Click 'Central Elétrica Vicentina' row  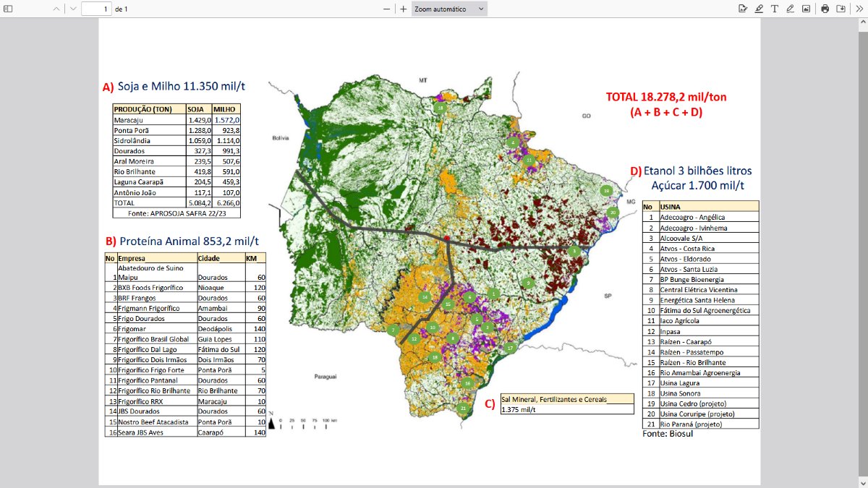coord(700,289)
